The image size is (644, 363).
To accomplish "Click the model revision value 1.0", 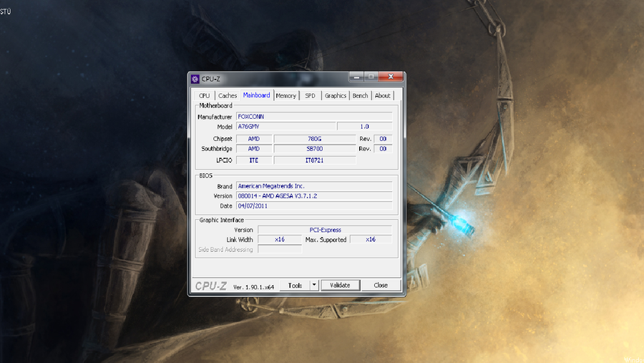I will click(365, 127).
